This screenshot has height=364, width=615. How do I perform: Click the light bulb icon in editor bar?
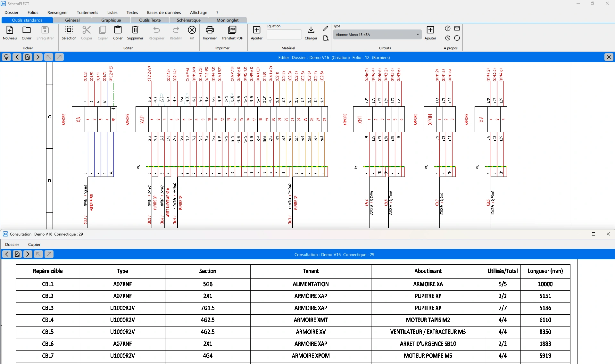pos(6,57)
